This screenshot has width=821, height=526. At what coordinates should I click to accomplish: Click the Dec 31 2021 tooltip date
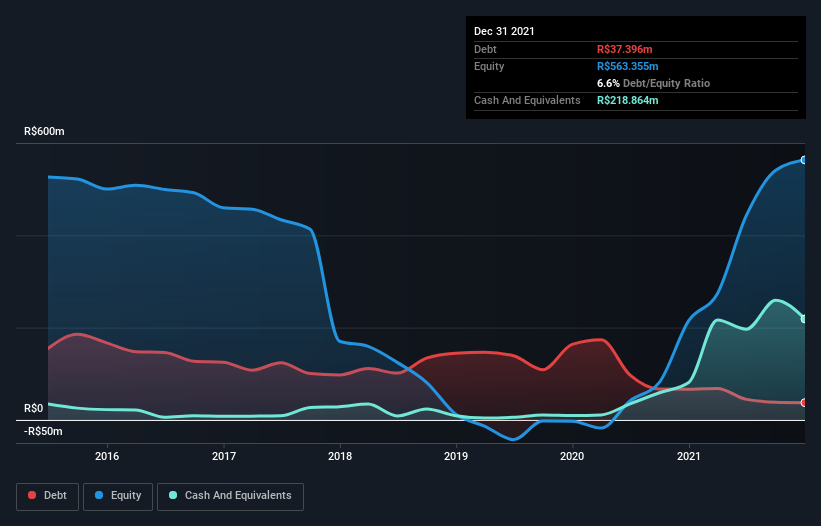(x=504, y=31)
